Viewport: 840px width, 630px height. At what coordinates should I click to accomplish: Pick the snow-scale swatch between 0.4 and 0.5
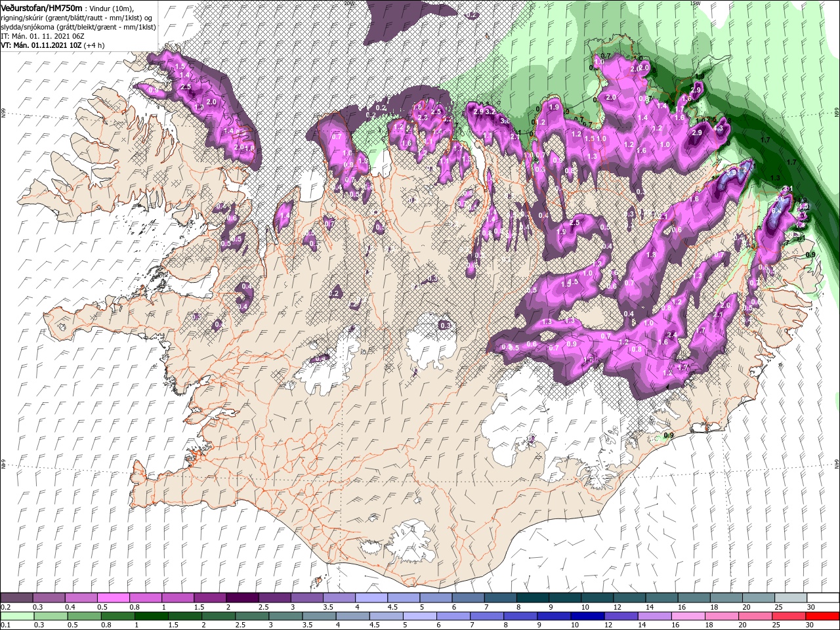[x=81, y=597]
